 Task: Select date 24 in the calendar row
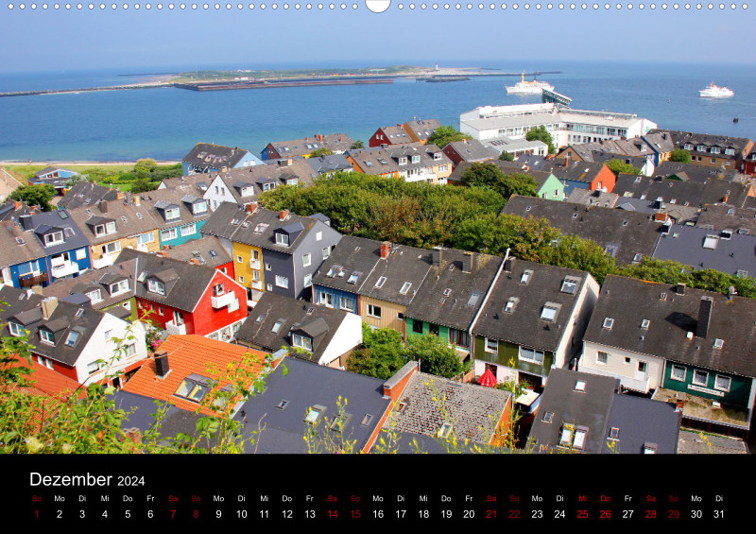[559, 514]
